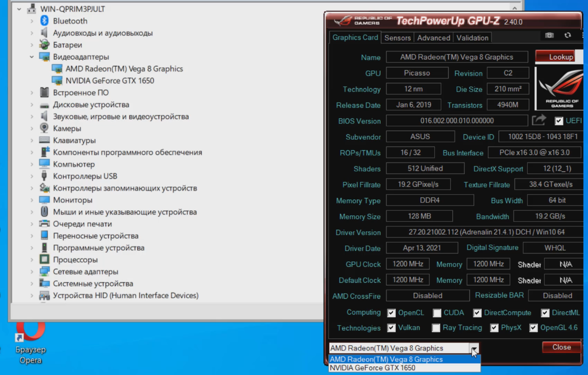
Task: Toggle the OpenCL checkbox
Action: (392, 313)
